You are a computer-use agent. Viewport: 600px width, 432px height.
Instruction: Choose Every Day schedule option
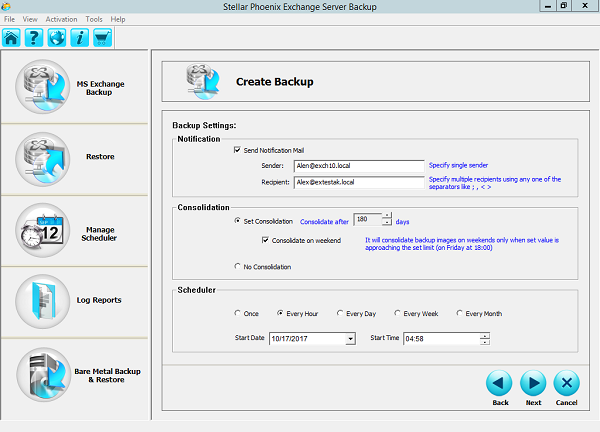pyautogui.click(x=338, y=313)
